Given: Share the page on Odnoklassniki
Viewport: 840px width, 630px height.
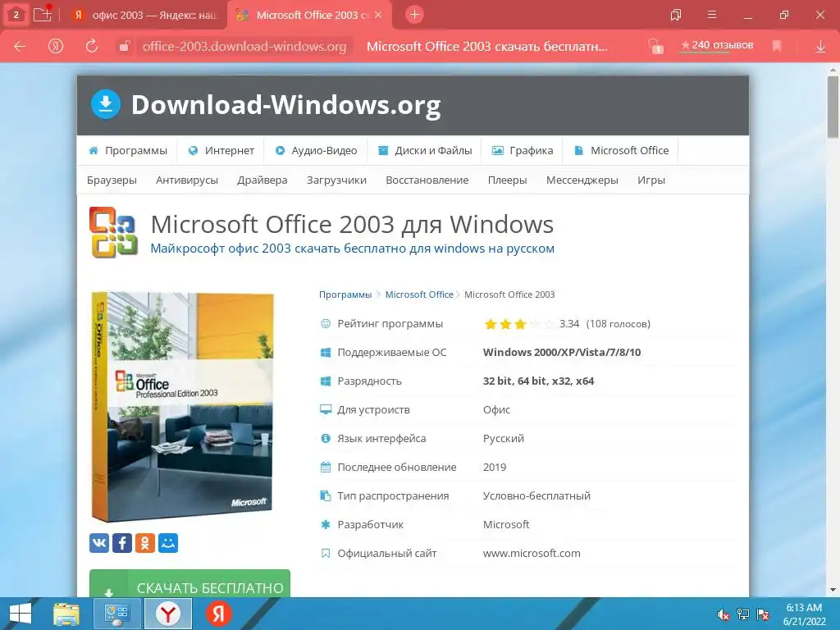Looking at the screenshot, I should click(145, 543).
